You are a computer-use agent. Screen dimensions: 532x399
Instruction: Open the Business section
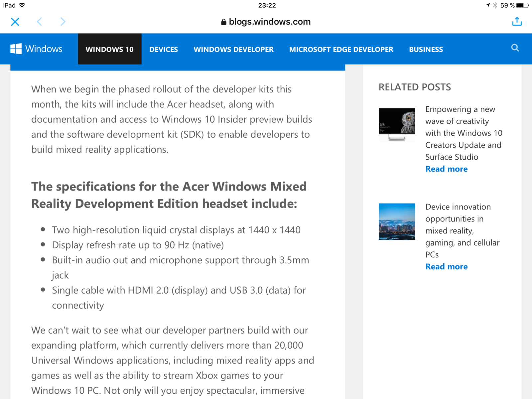click(x=426, y=50)
